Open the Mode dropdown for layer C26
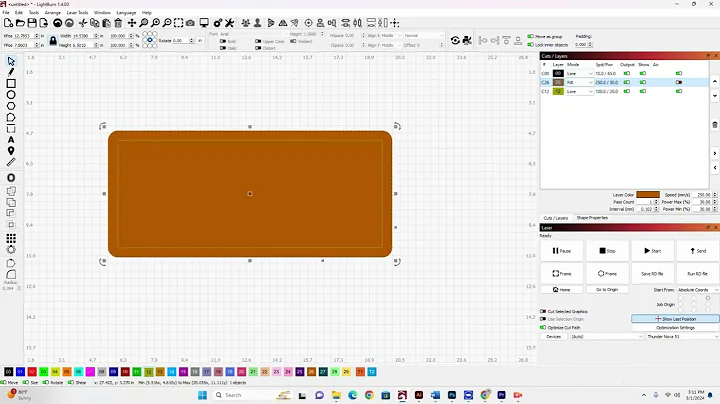720x404 pixels. (x=579, y=83)
